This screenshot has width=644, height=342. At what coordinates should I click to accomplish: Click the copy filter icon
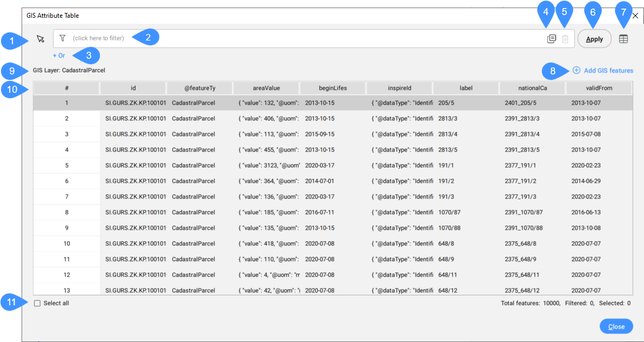tap(551, 39)
